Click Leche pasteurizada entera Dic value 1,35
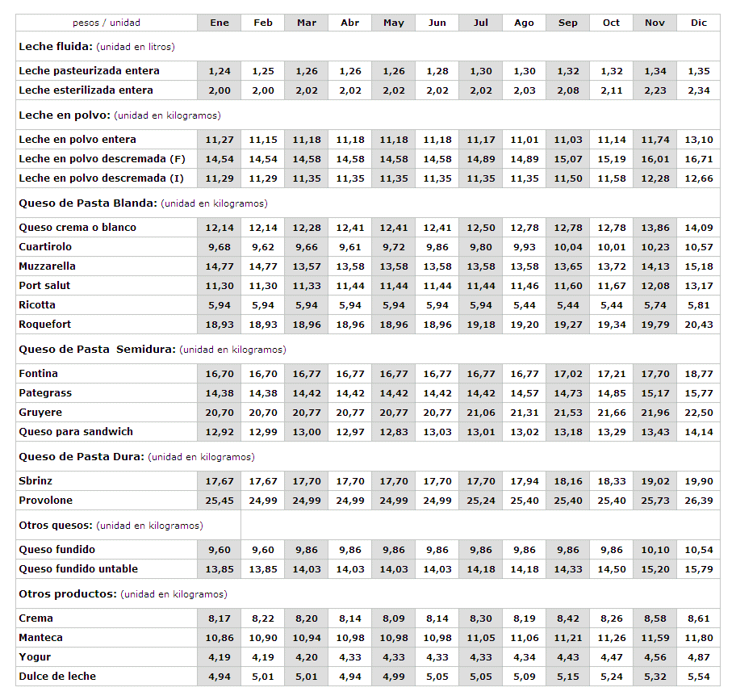The height and width of the screenshot is (700, 736). coord(698,71)
